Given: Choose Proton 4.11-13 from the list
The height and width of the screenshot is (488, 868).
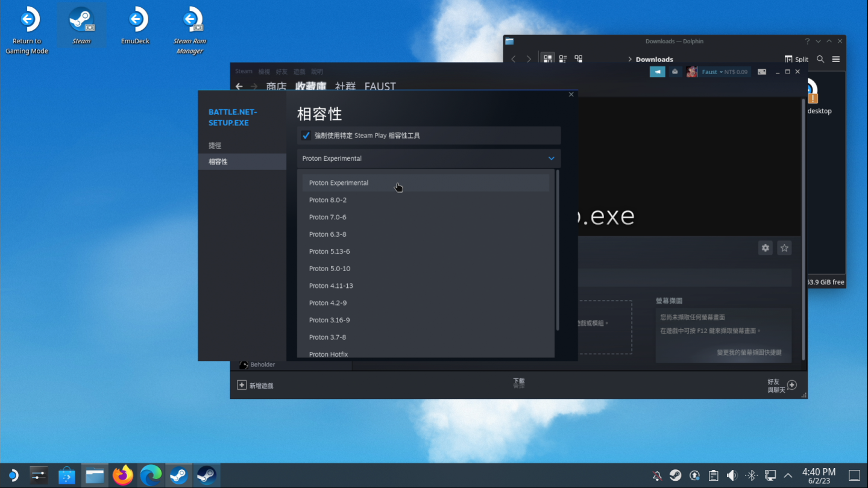Looking at the screenshot, I should click(426, 286).
